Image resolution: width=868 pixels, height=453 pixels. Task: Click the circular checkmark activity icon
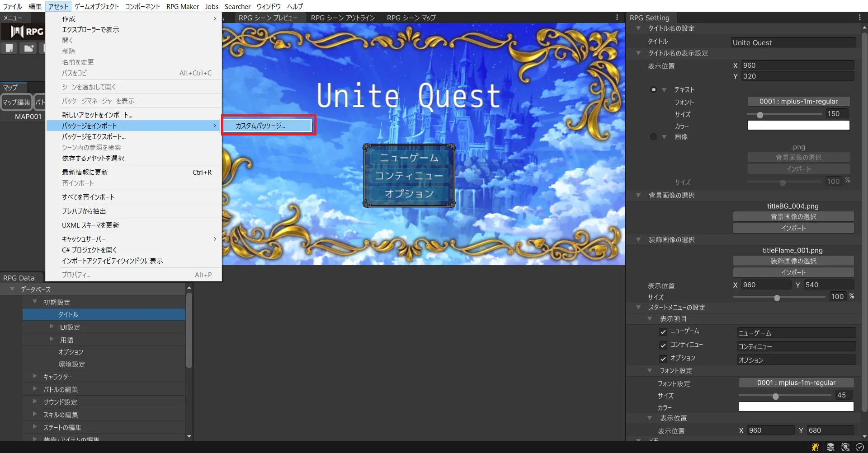pos(859,447)
